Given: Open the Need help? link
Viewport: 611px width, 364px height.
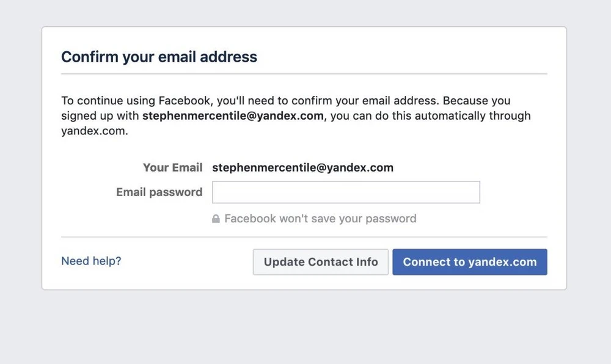Looking at the screenshot, I should pos(91,261).
